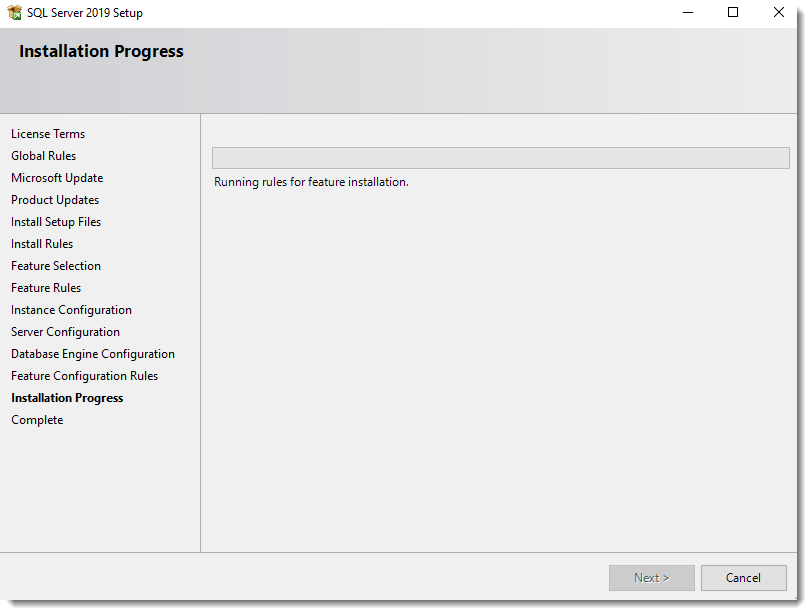
Task: Click the disabled Next button
Action: (x=651, y=578)
